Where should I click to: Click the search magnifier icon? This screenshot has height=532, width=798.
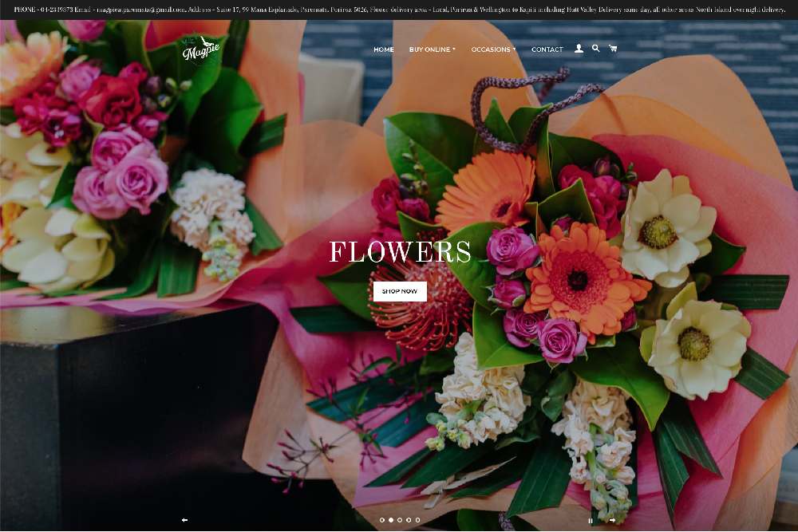pyautogui.click(x=595, y=49)
